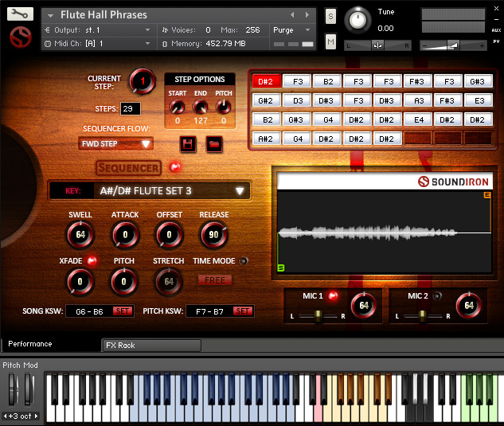Toggle the Time Mode LED

point(244,260)
